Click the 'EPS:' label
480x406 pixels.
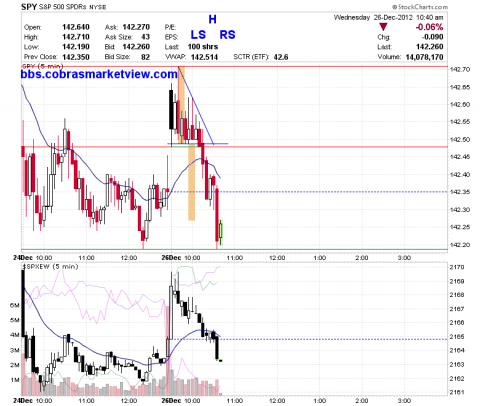coord(171,37)
